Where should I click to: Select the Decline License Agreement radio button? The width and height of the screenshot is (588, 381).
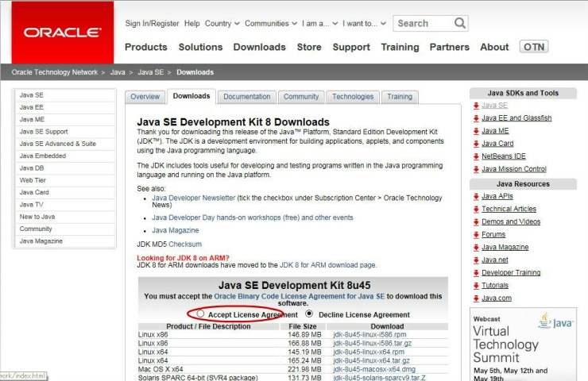(309, 314)
